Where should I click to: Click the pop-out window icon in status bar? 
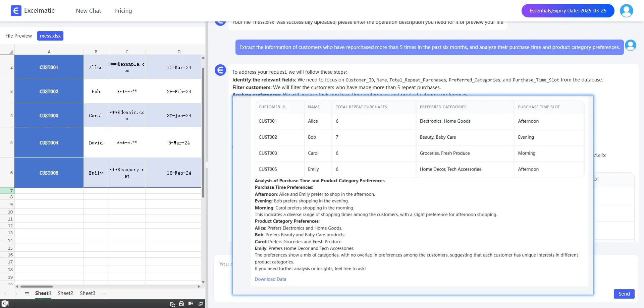(x=201, y=304)
